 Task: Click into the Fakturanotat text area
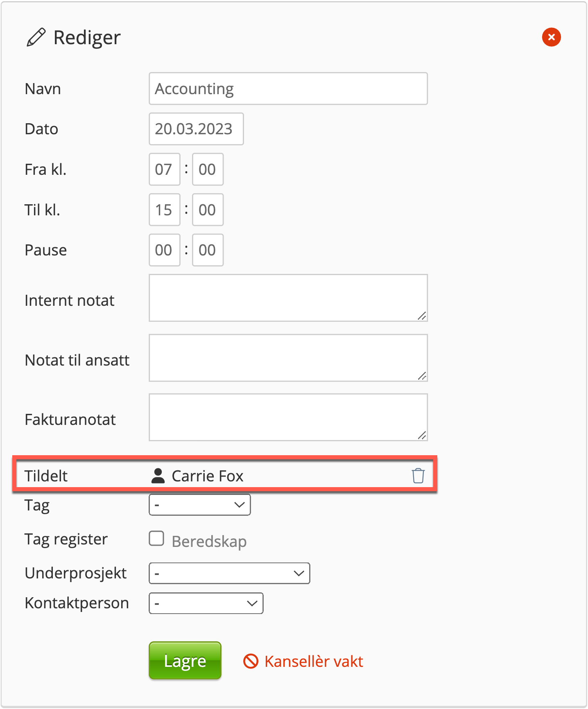(288, 417)
